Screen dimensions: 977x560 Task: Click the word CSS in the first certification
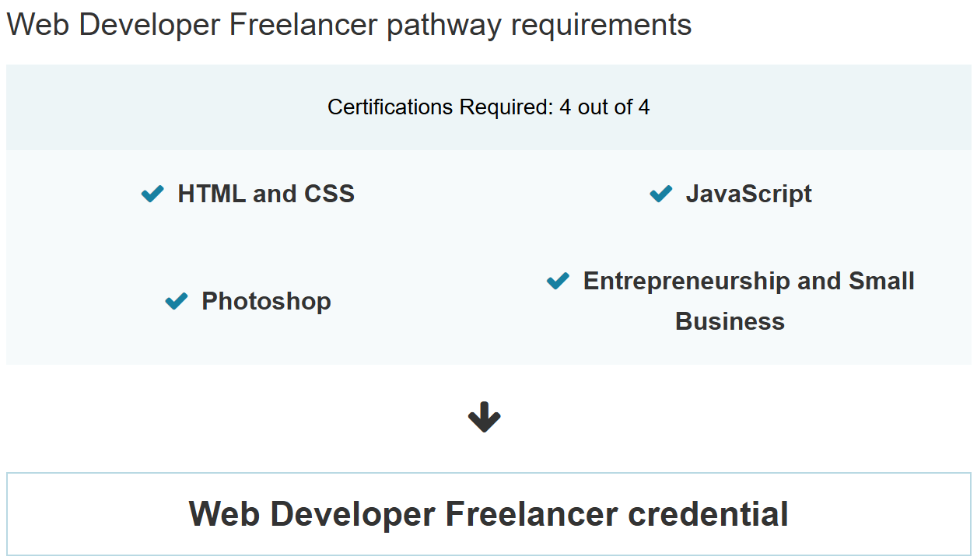coord(329,194)
